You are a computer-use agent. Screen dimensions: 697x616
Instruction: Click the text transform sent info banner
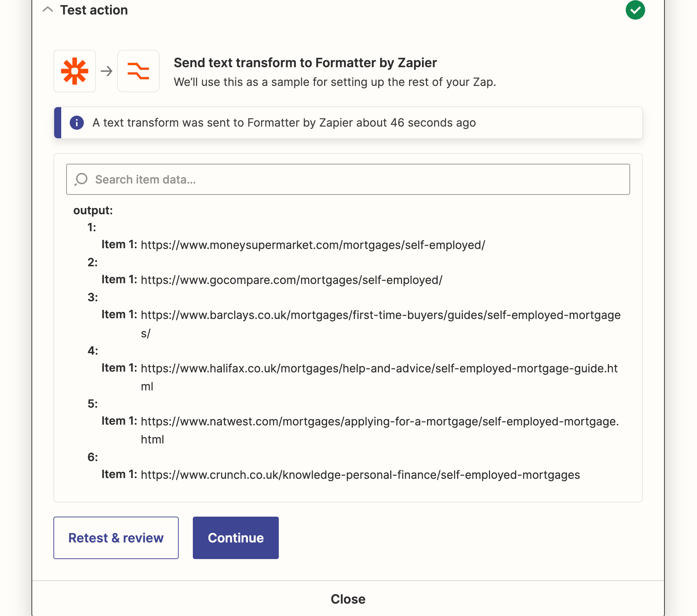point(348,123)
